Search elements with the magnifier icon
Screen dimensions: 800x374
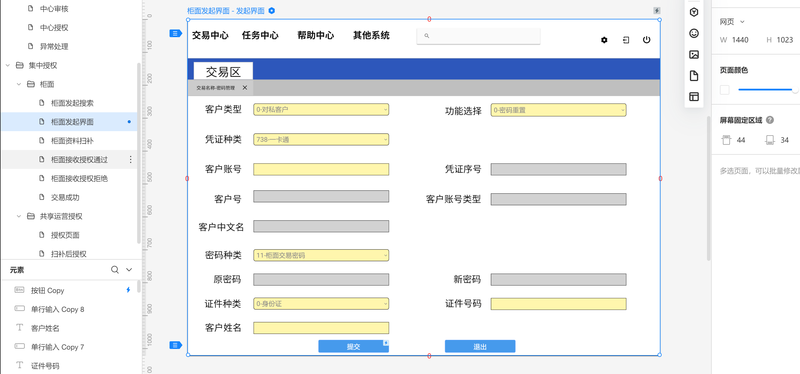pyautogui.click(x=115, y=270)
